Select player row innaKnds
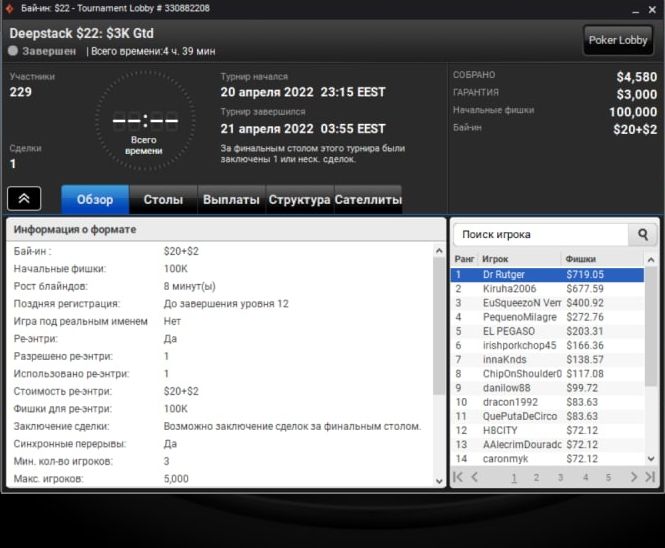Viewport: 665px width, 548px height. pos(547,360)
